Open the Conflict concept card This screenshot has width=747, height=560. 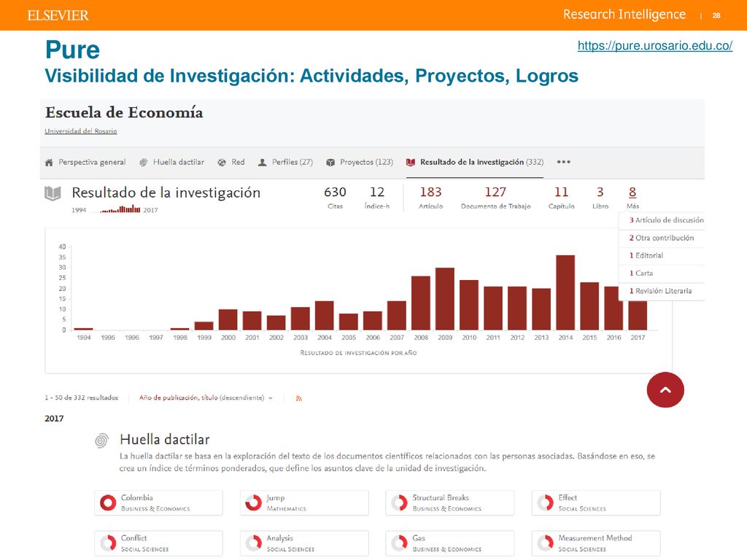[158, 542]
